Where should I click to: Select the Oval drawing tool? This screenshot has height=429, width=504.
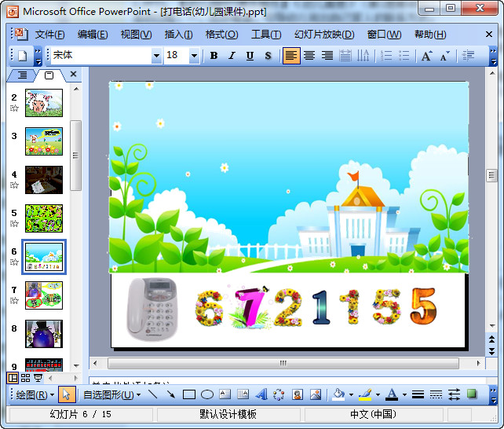(207, 394)
